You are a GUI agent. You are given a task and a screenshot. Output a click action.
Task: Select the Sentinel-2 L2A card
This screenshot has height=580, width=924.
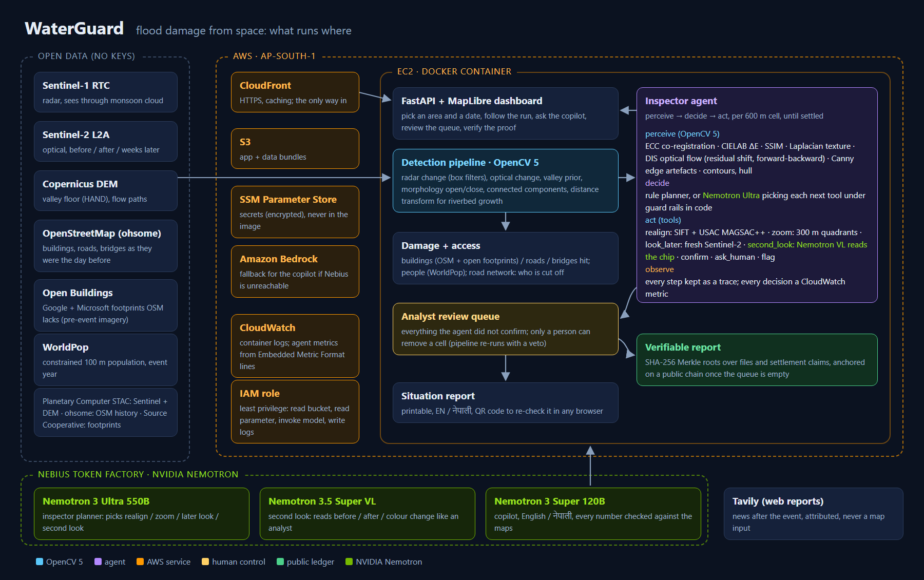(106, 141)
